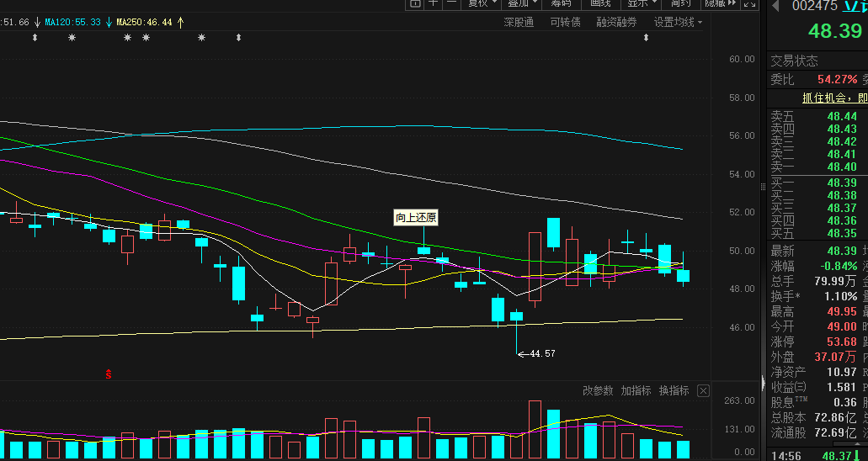Viewport: 868px width, 461px height.
Task: Select the 卖五 48.44 ask row
Action: 817,117
